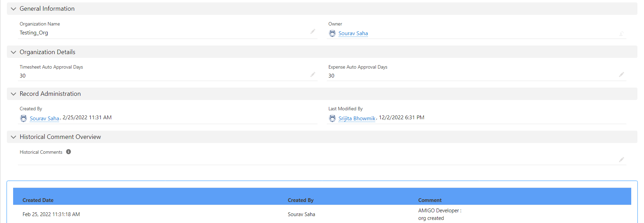The image size is (644, 223).
Task: Open Owner link Sourav Saha
Action: [353, 33]
